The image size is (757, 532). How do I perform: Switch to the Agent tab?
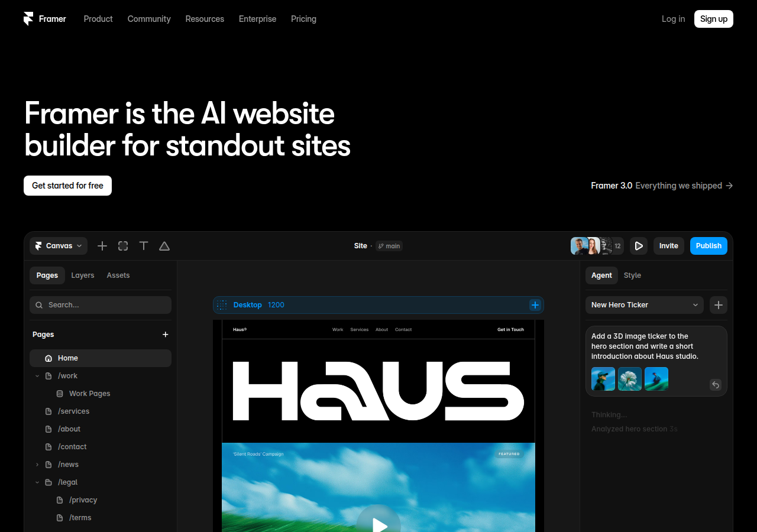pyautogui.click(x=601, y=275)
